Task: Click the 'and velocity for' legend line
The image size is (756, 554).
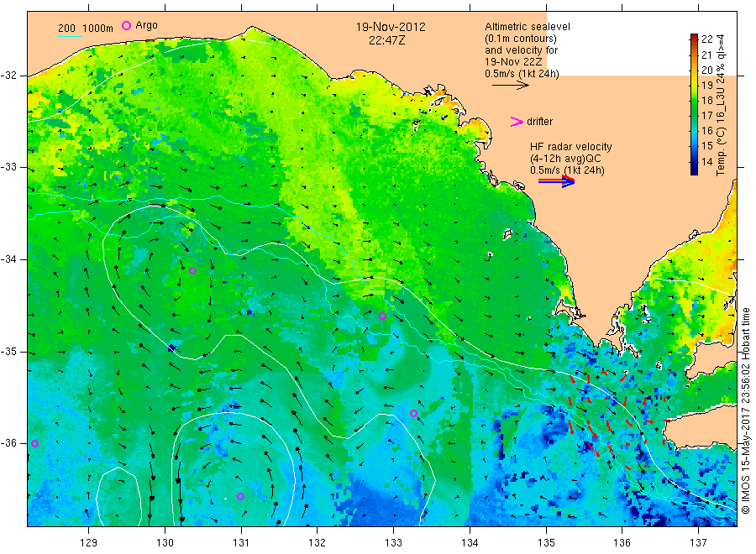Action: tap(521, 50)
